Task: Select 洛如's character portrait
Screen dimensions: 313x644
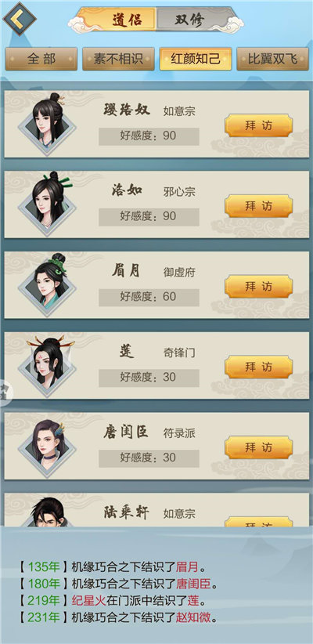Action: tap(47, 204)
